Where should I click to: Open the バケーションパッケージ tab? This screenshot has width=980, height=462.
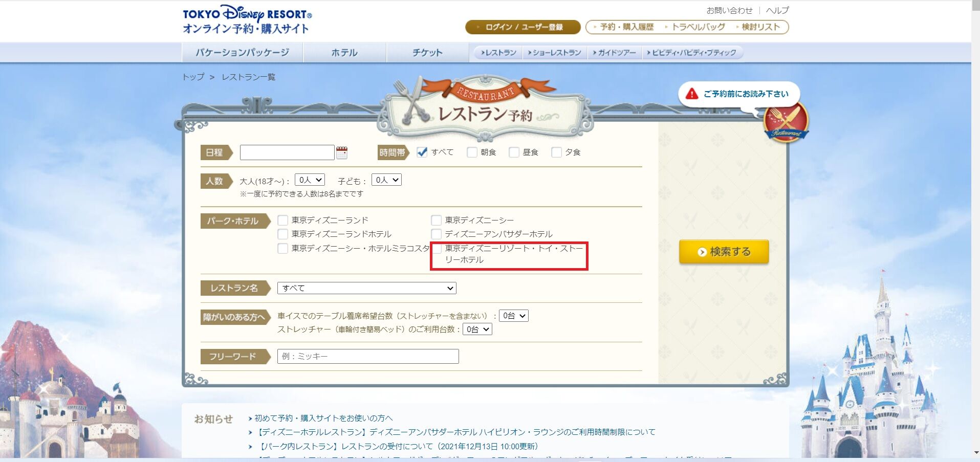[242, 52]
